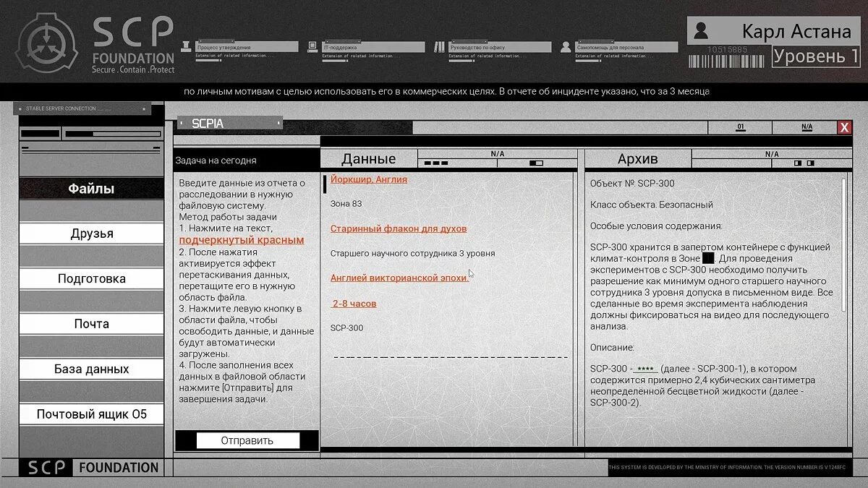The image size is (868, 488).
Task: Click the person icon for staff self-help
Action: [x=567, y=47]
